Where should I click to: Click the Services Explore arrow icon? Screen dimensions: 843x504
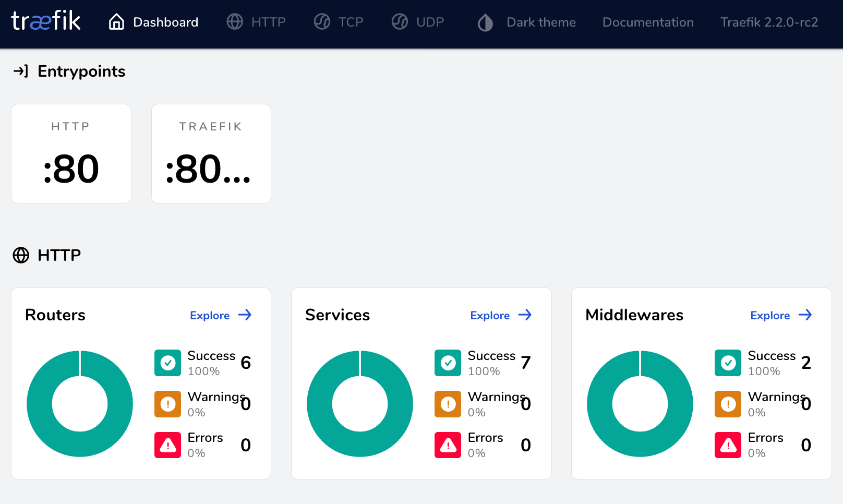[x=525, y=315]
